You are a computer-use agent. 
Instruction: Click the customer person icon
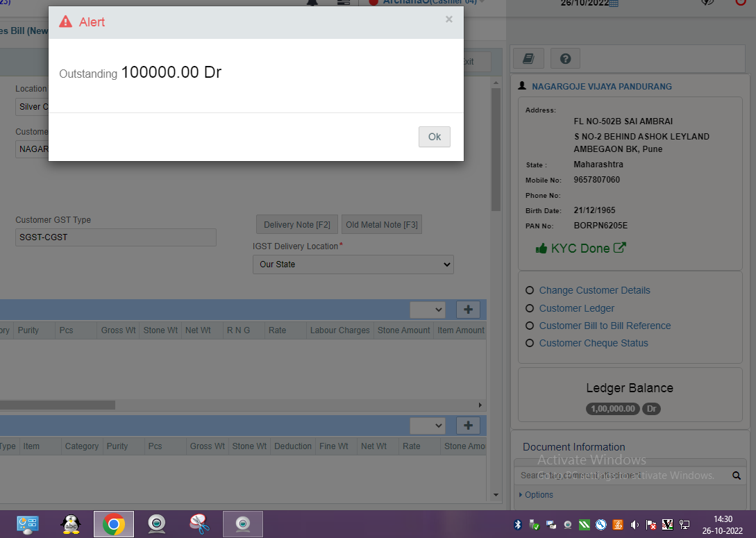[x=521, y=86]
